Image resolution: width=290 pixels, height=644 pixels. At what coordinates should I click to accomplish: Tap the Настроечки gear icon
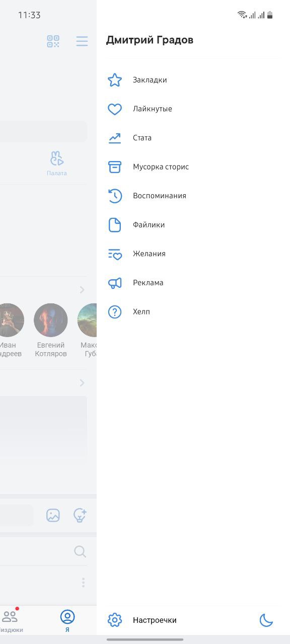coord(115,620)
